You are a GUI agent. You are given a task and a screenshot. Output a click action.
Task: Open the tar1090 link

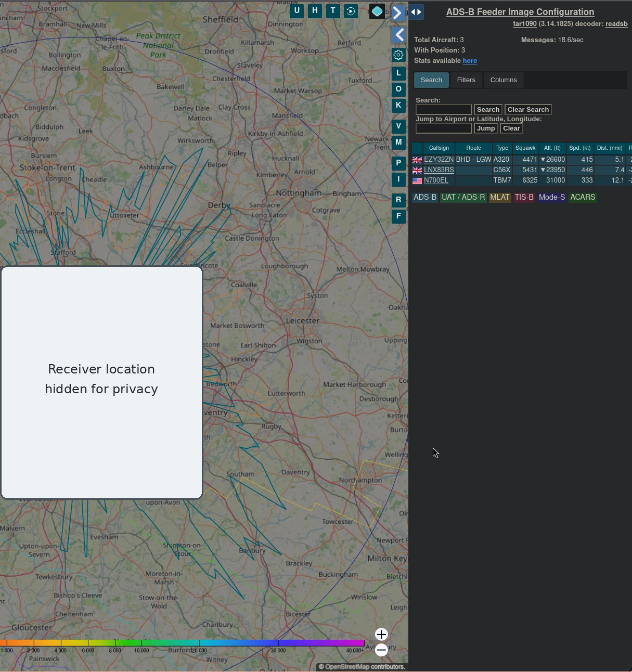[525, 24]
